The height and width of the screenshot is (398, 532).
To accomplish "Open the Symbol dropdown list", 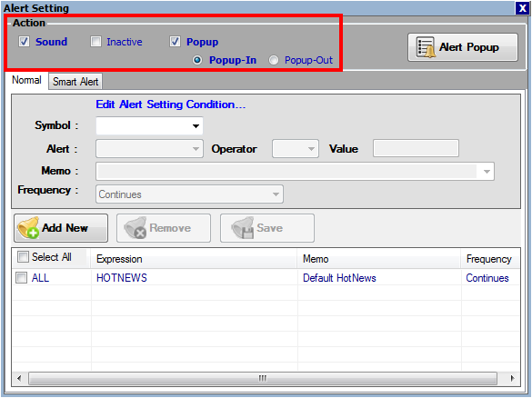I will pyautogui.click(x=196, y=126).
